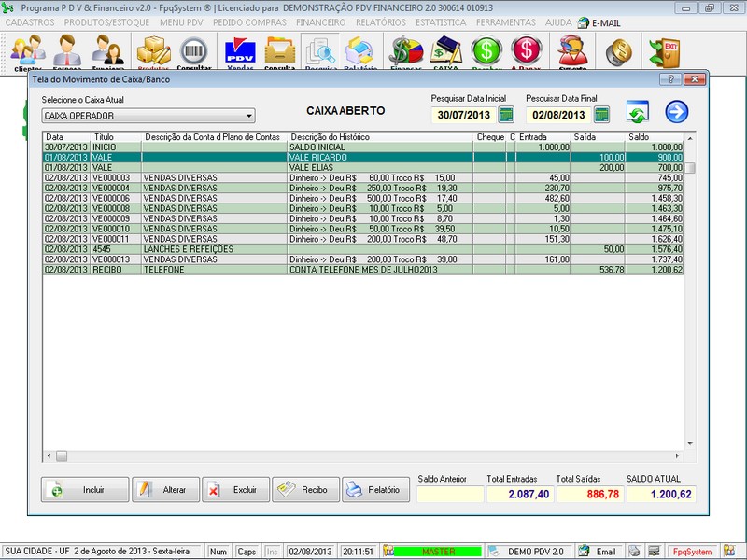Screen dimensions: 747x560
Task: Expand the CAIXA OPERADOR dropdown
Action: (x=248, y=116)
